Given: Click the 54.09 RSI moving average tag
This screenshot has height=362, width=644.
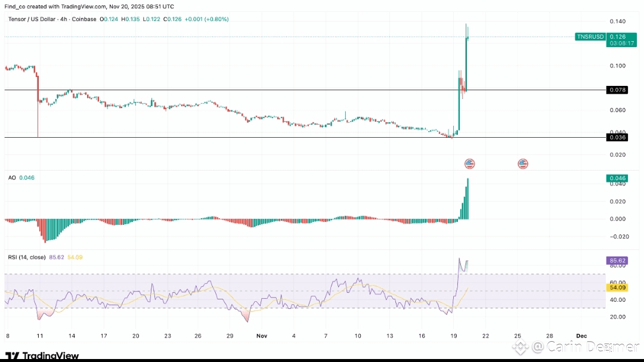Looking at the screenshot, I should point(617,287).
